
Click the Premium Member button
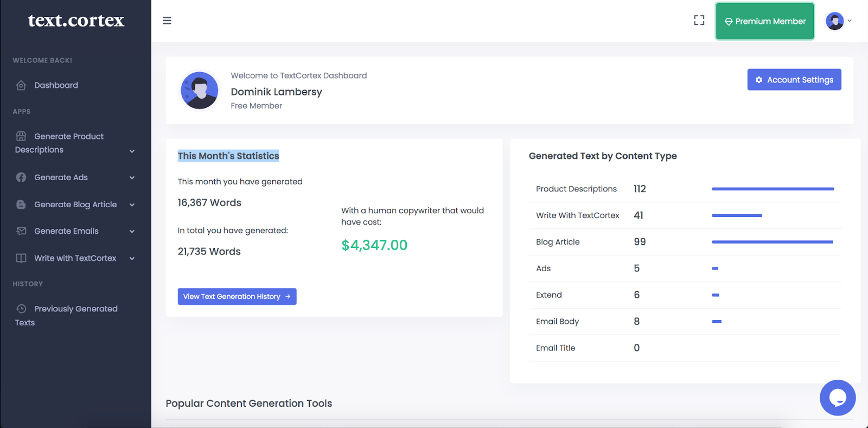(765, 21)
